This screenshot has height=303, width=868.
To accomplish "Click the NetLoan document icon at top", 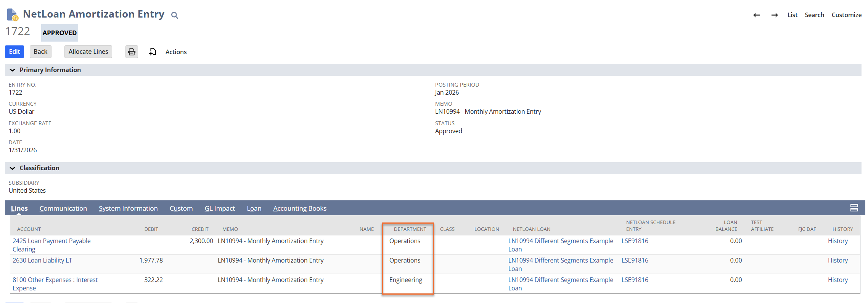I will (13, 15).
